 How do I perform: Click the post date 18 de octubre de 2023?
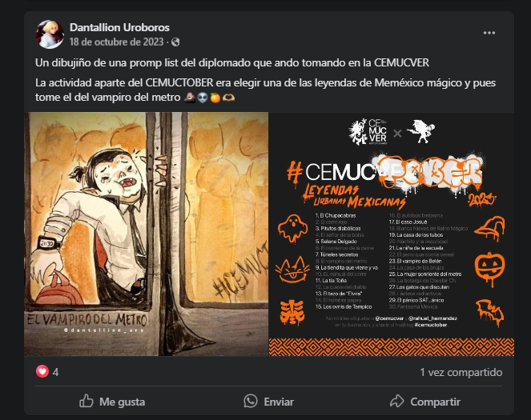[x=116, y=42]
